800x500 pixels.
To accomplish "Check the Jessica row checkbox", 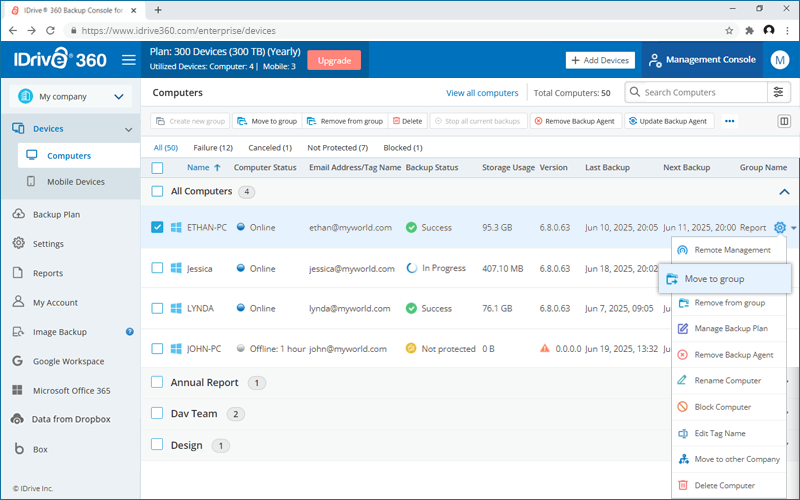I will 157,268.
